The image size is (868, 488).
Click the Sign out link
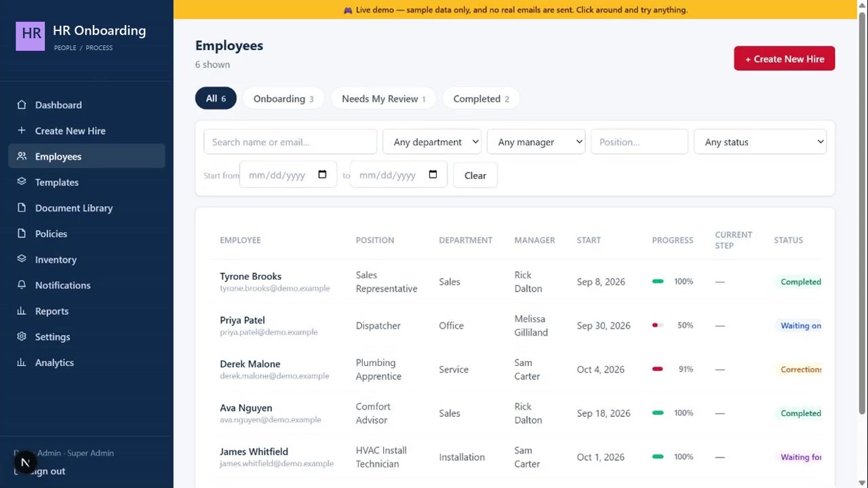tap(48, 471)
